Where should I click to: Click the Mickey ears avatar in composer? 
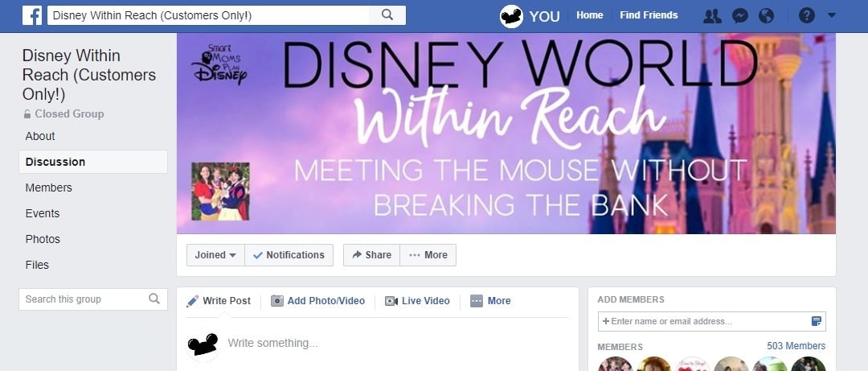[x=203, y=344]
